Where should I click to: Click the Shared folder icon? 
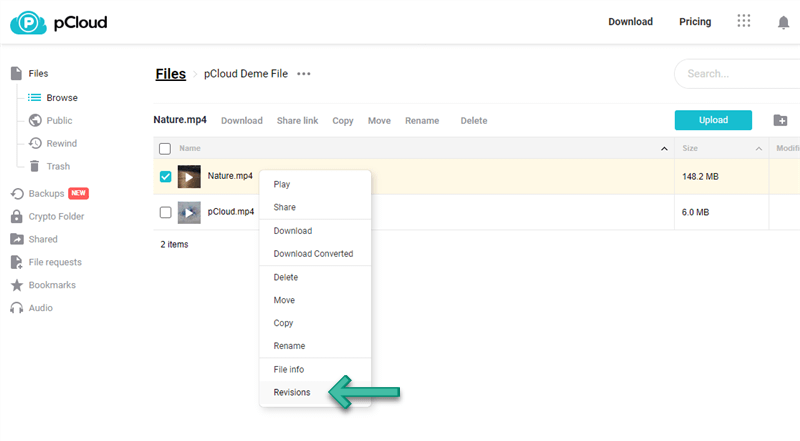pos(17,239)
